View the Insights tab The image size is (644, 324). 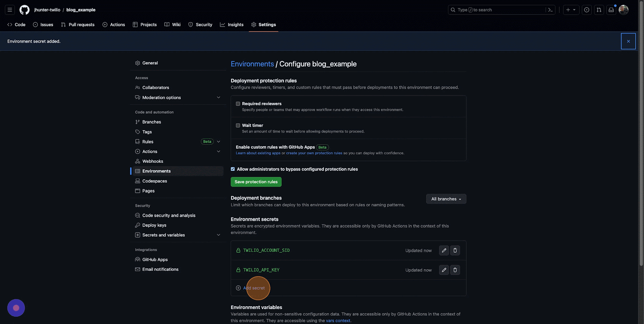click(x=232, y=25)
